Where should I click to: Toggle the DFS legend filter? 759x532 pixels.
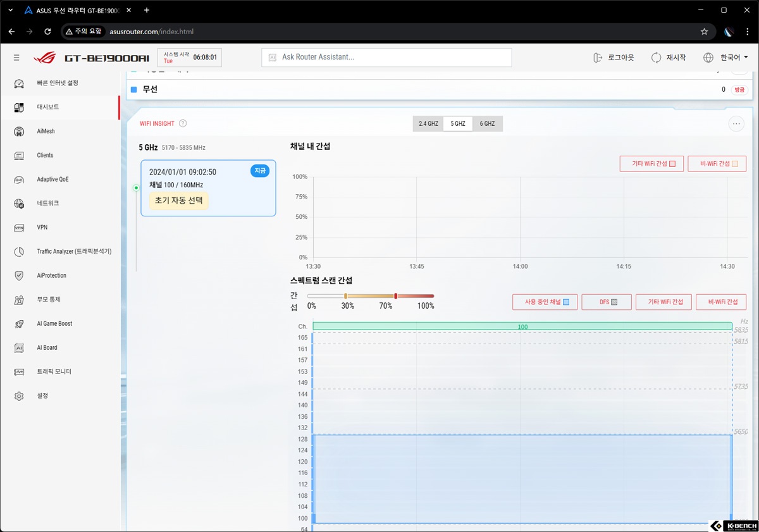tap(607, 302)
